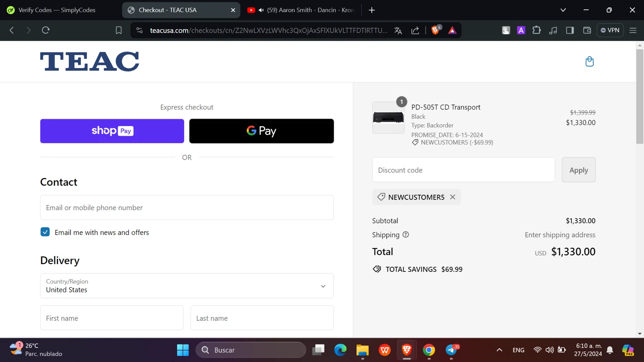The width and height of the screenshot is (644, 362).
Task: Bookmark this page
Action: [x=118, y=30]
